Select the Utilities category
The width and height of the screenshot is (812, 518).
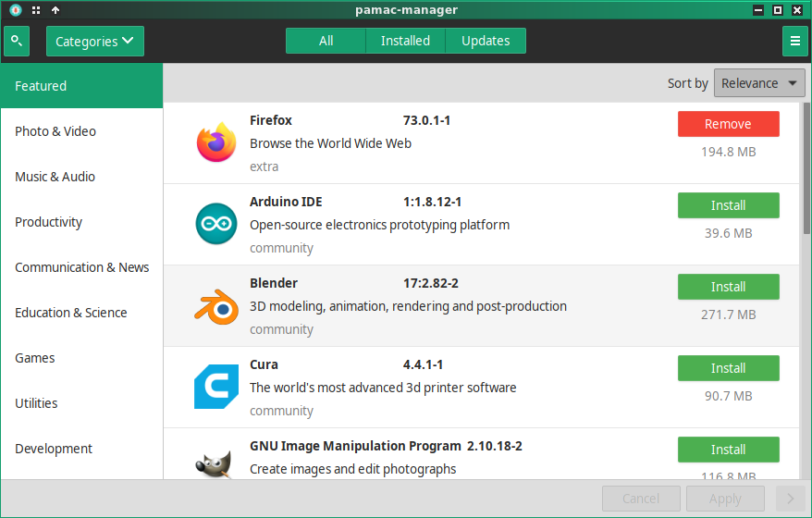click(81, 403)
